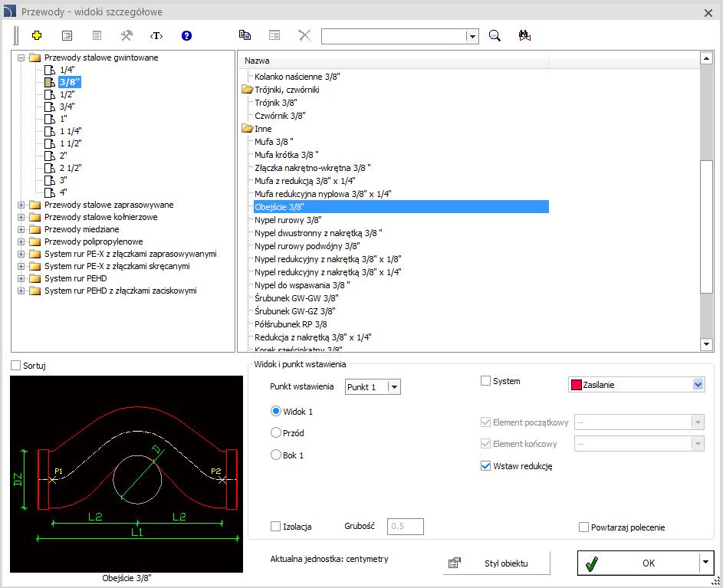
Task: Uncheck Wstaw redukcję checkbox
Action: 485,466
